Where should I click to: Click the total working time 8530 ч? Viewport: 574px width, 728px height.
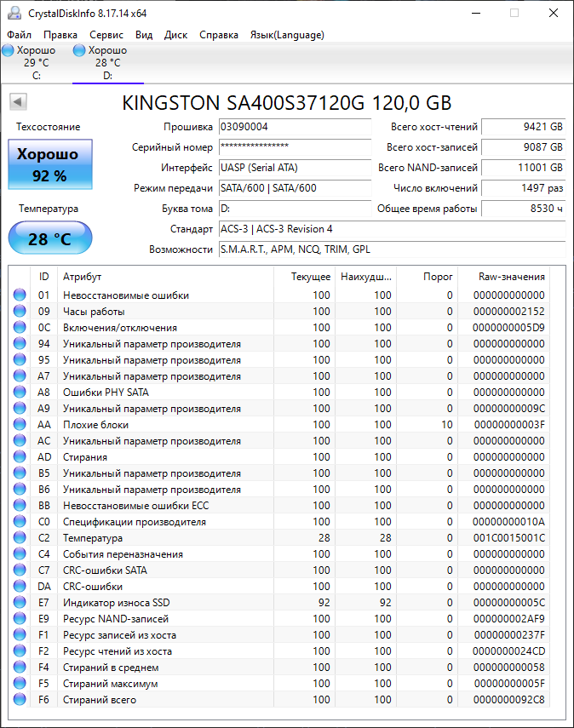[524, 209]
